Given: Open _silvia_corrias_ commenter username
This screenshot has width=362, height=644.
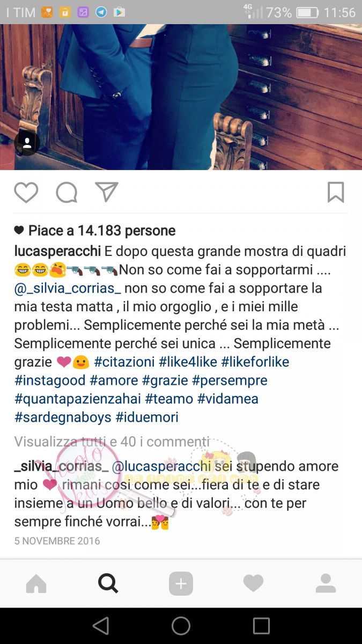Looking at the screenshot, I should click(61, 466).
